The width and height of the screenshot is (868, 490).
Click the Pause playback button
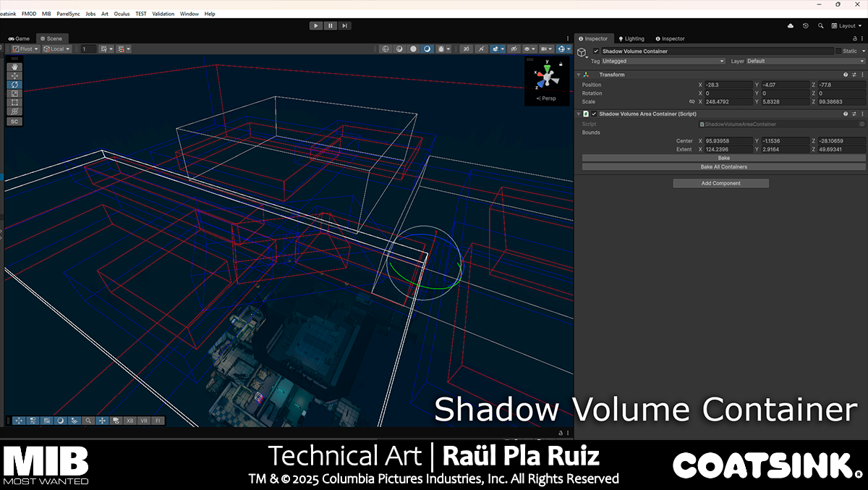point(331,26)
